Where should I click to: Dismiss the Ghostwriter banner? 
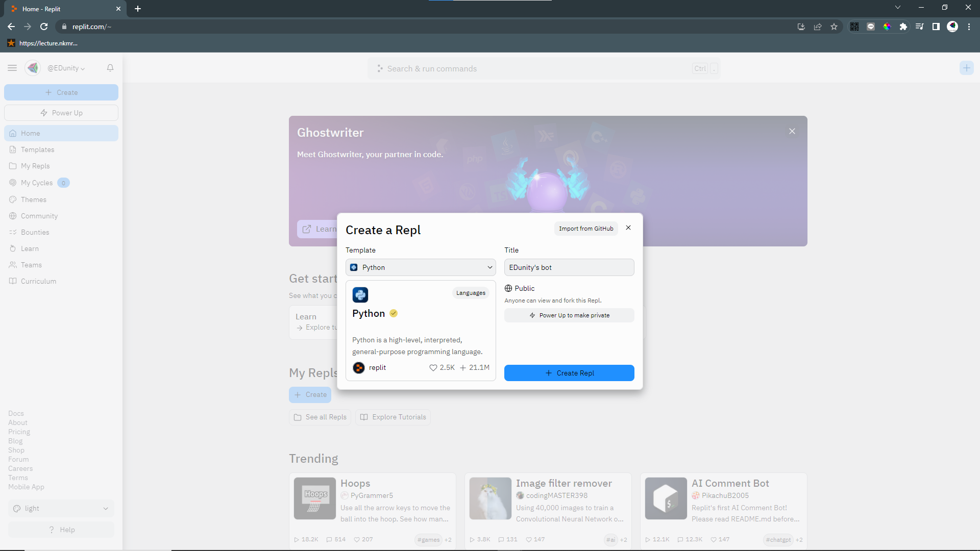pos(792,132)
